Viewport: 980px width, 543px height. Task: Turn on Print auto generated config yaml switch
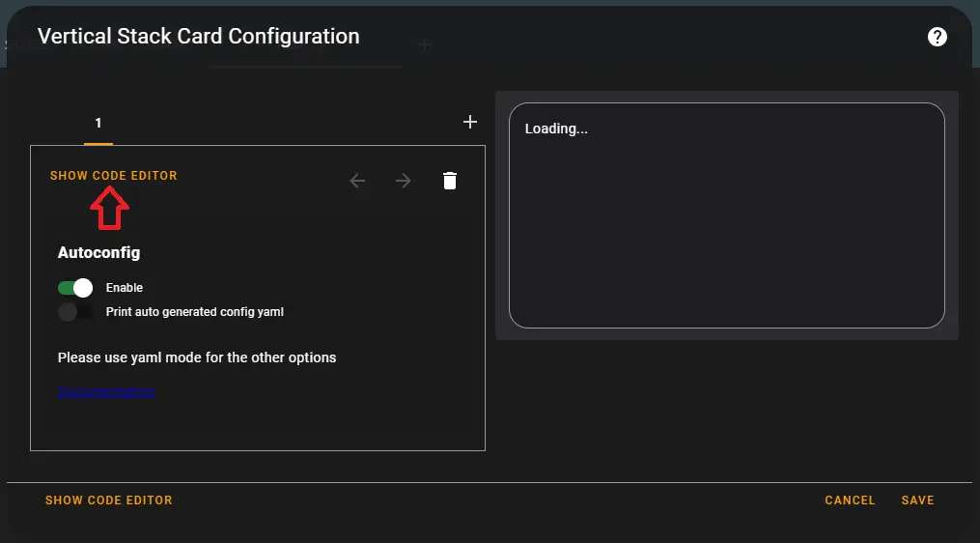[x=75, y=312]
